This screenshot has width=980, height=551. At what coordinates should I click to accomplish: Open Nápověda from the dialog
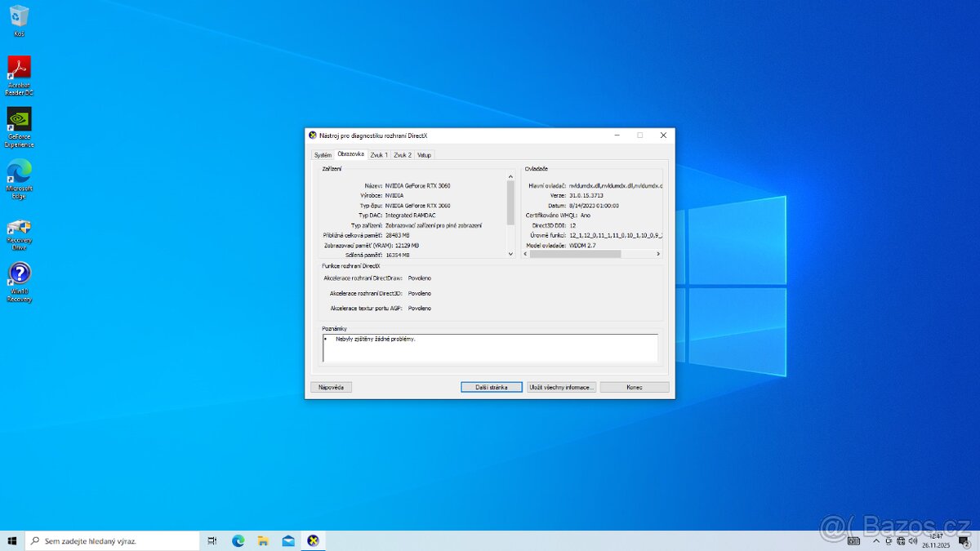click(x=331, y=386)
